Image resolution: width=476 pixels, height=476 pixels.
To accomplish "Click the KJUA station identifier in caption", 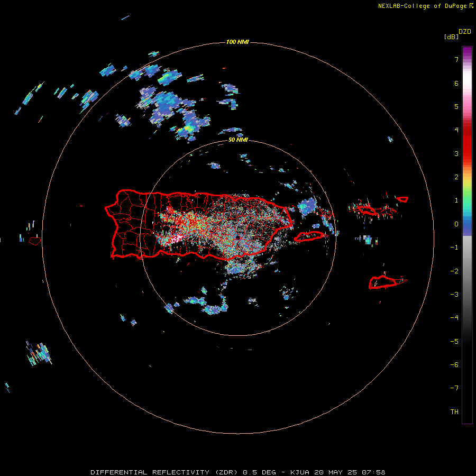I will 300,472.
